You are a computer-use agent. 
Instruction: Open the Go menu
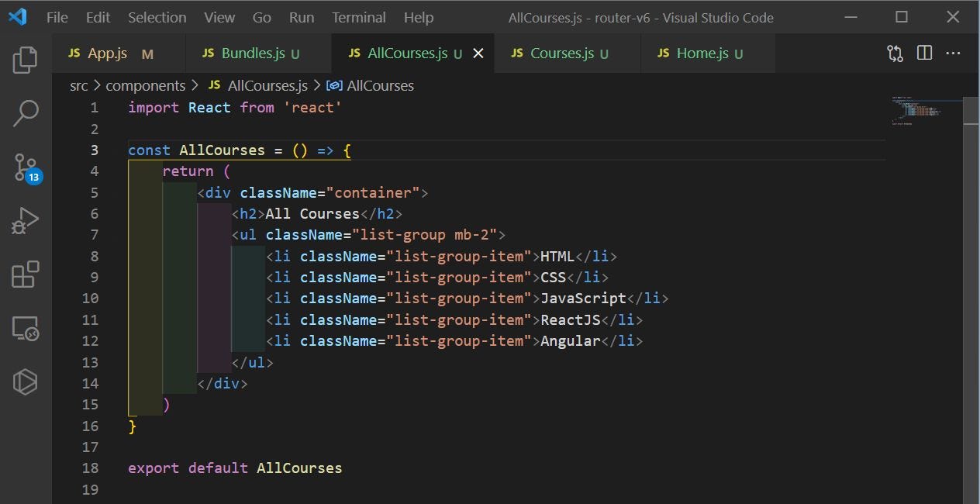(x=262, y=17)
